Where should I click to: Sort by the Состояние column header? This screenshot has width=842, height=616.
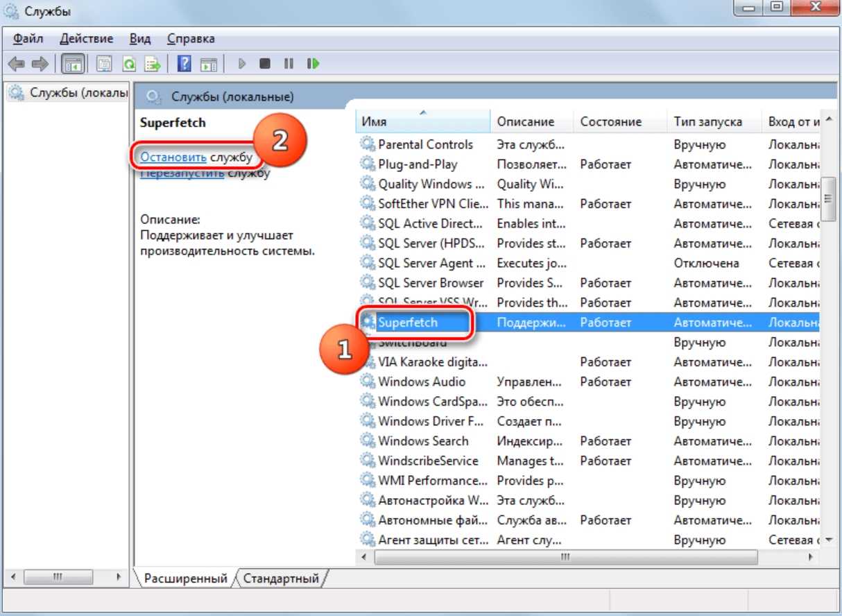pyautogui.click(x=610, y=121)
